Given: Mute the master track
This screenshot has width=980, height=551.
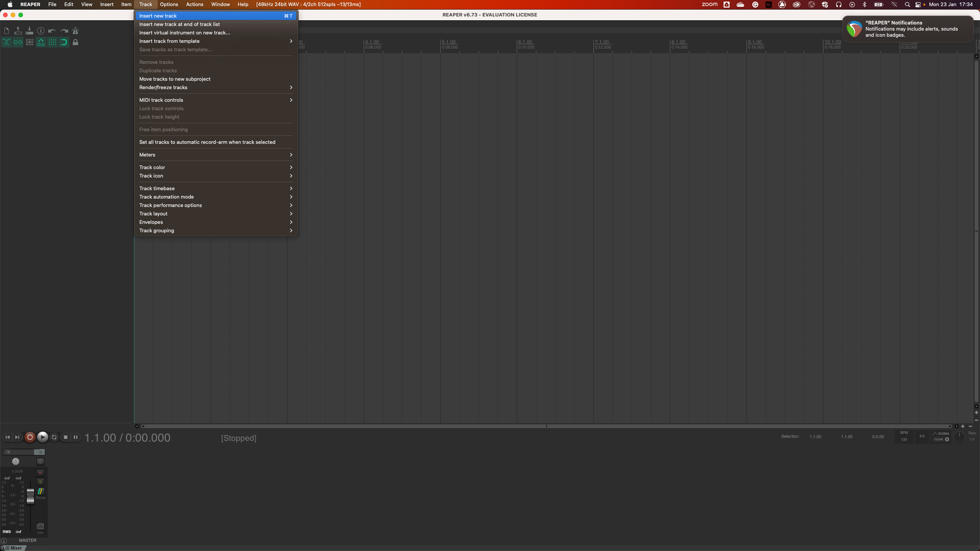Looking at the screenshot, I should pos(40,473).
